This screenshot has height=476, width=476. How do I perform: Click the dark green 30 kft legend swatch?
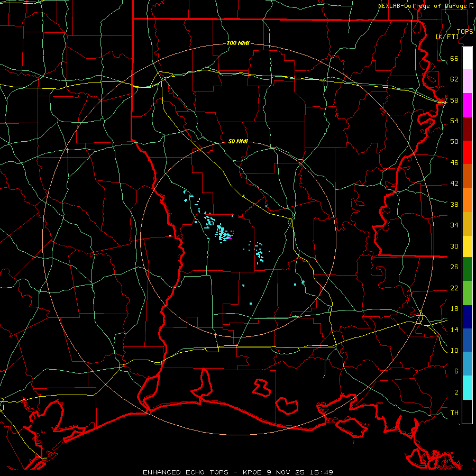467,269
